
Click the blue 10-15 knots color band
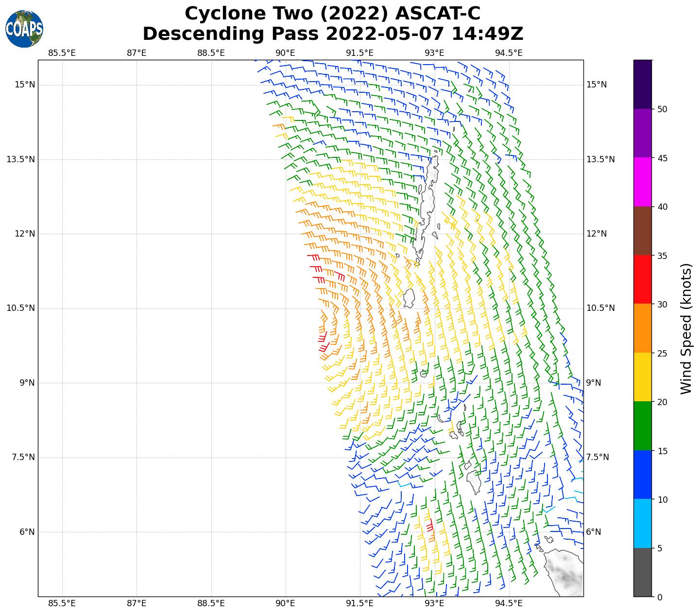(642, 475)
